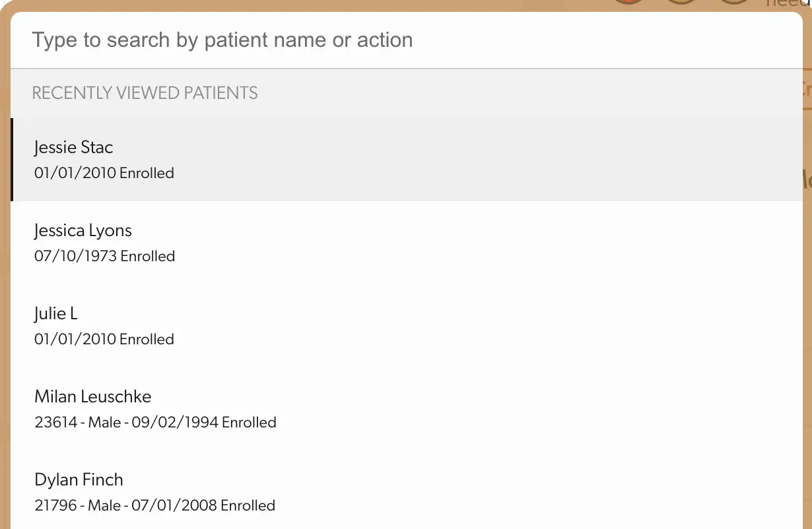Click the red circular status icon at top
812x529 pixels.
pyautogui.click(x=627, y=3)
